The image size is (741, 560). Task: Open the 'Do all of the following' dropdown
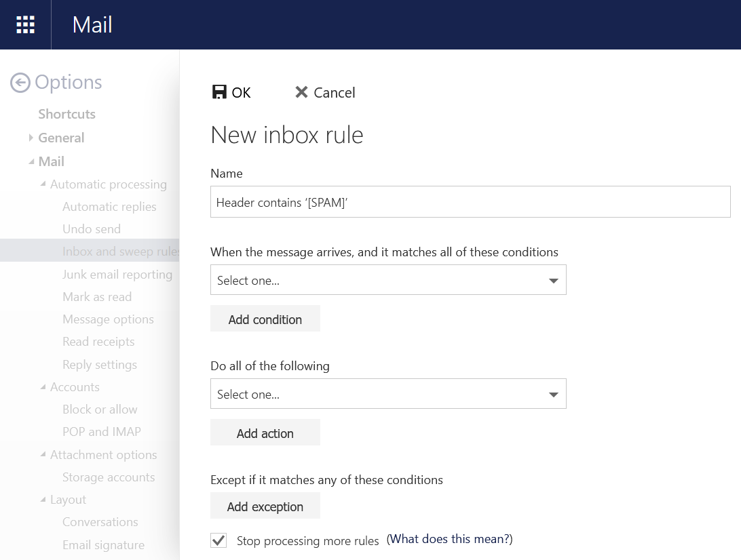coord(388,394)
